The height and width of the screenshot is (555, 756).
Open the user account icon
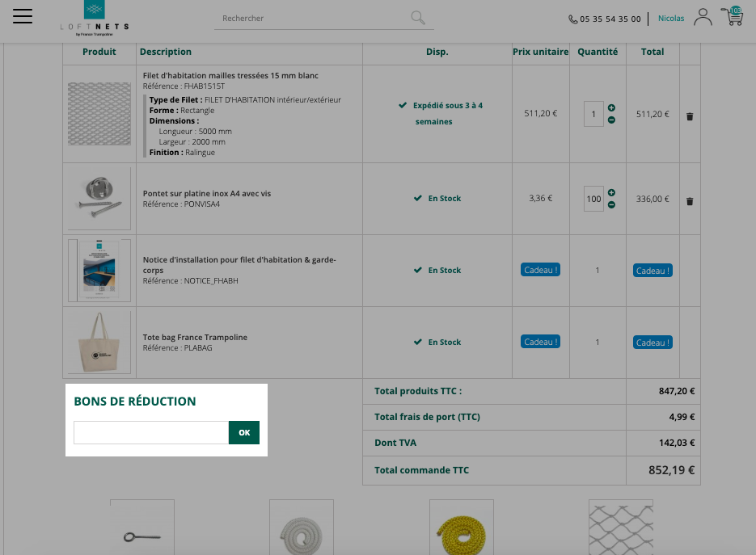[x=703, y=17]
